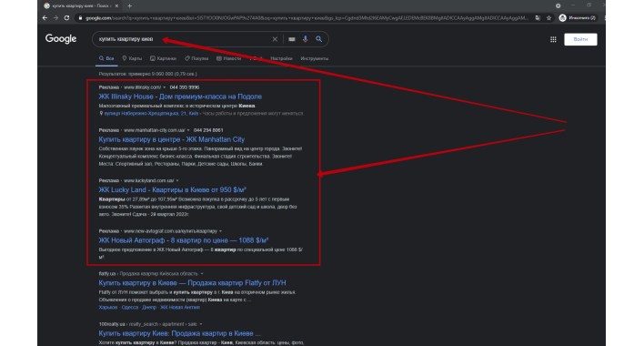Open the Набережно-Хрещатицька address link
This screenshot has height=346, width=644.
click(151, 114)
